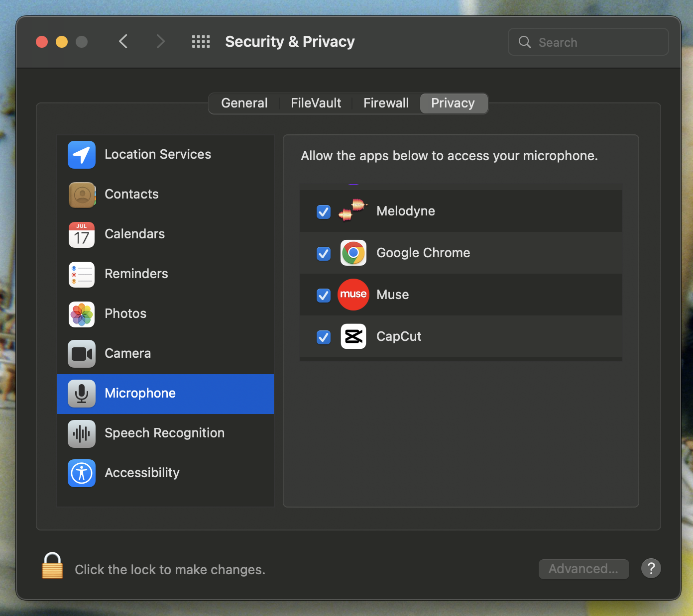The height and width of the screenshot is (616, 693).
Task: Click the Photos app icon
Action: 81,314
